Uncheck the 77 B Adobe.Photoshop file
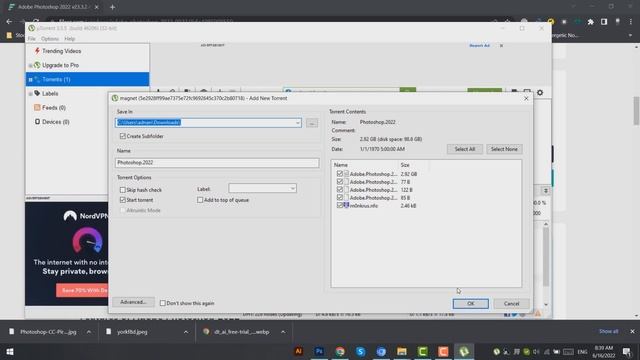 coord(340,182)
